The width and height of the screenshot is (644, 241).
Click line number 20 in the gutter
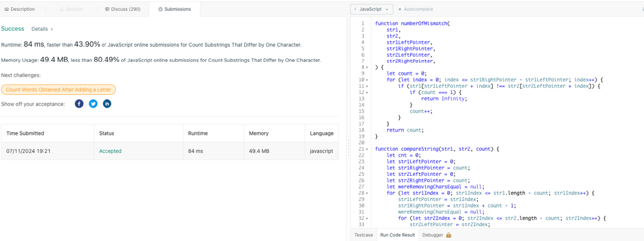361,142
